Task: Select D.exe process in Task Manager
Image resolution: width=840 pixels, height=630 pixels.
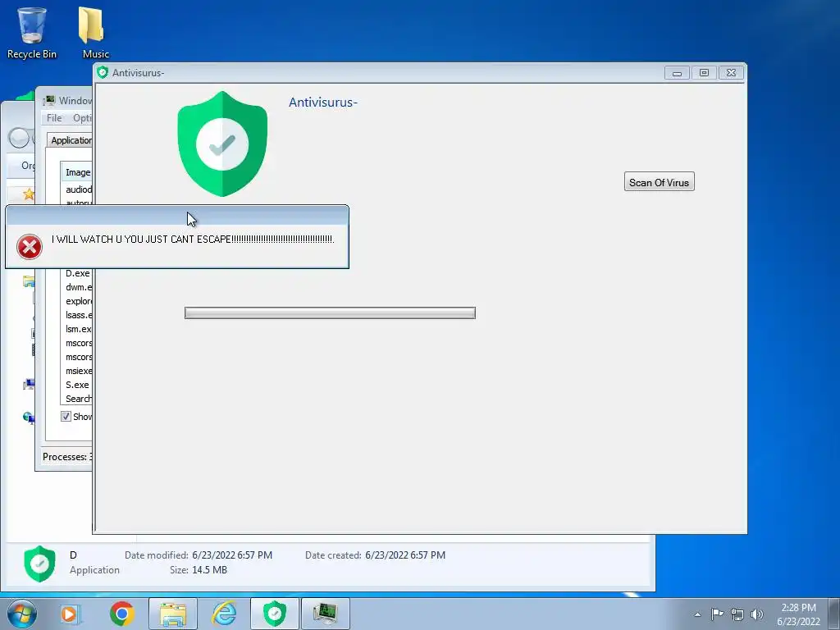Action: [78, 273]
